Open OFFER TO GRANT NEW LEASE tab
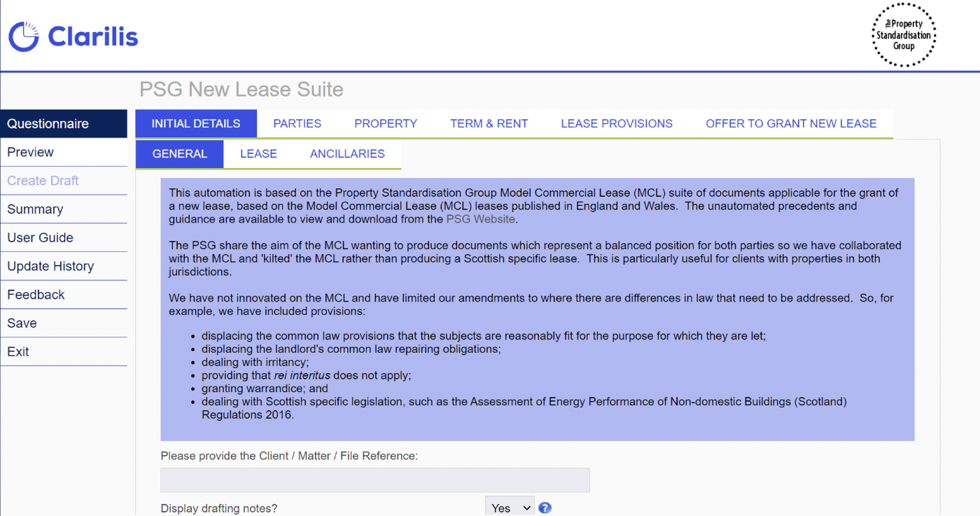This screenshot has height=516, width=980. pyautogui.click(x=791, y=124)
